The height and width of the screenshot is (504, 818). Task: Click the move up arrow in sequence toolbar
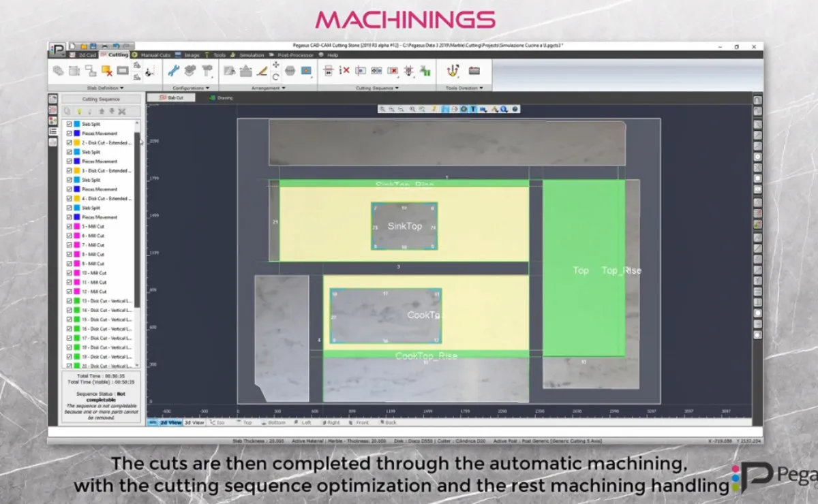[x=102, y=111]
